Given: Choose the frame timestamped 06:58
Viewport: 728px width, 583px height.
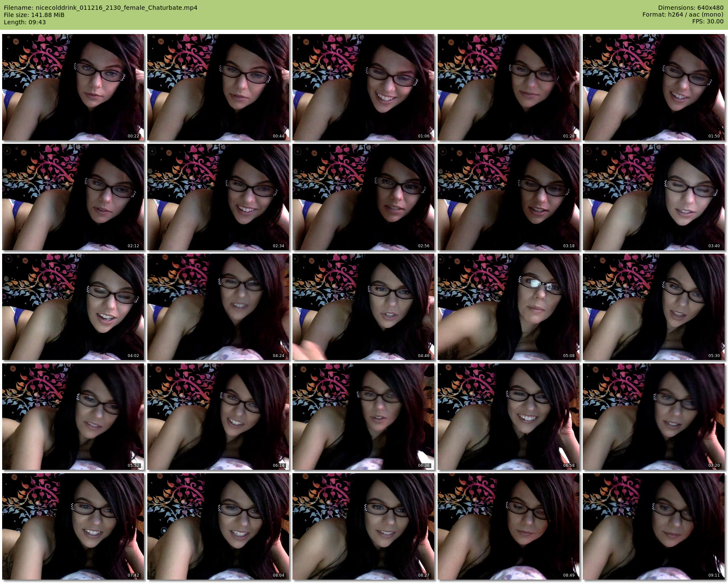Looking at the screenshot, I should 509,417.
